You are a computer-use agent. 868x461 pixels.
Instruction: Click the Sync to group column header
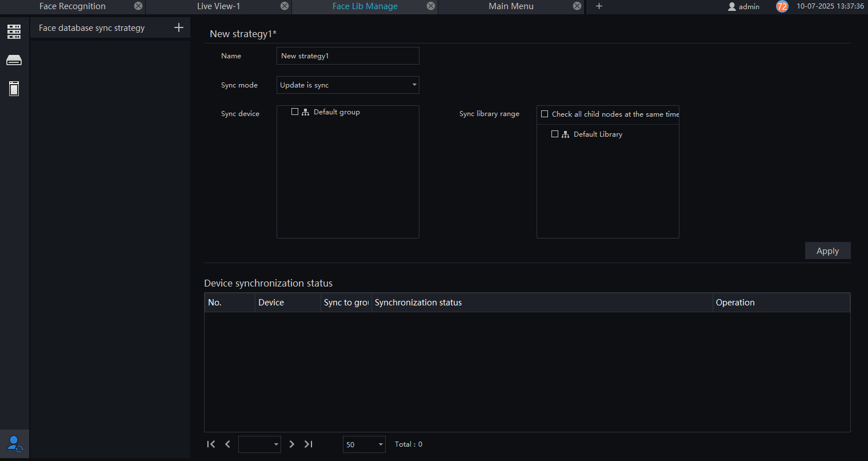346,303
